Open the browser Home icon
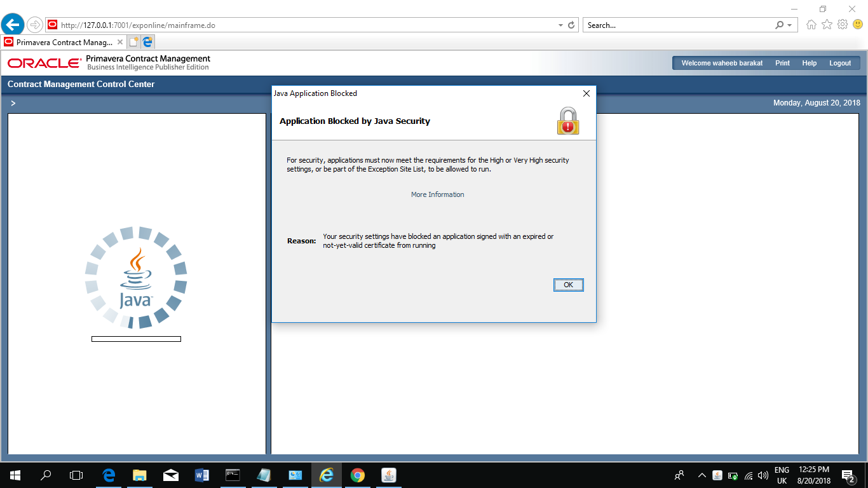Image resolution: width=868 pixels, height=488 pixels. coord(811,25)
